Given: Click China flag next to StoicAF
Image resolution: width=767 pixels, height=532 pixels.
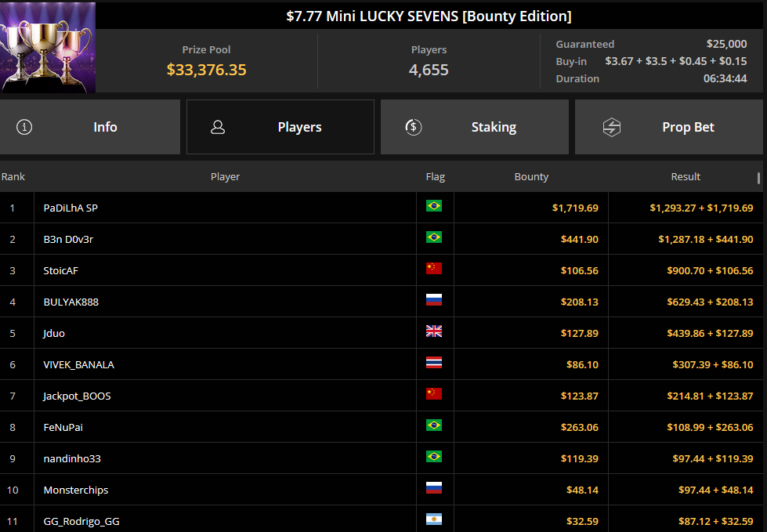Looking at the screenshot, I should click(x=434, y=269).
